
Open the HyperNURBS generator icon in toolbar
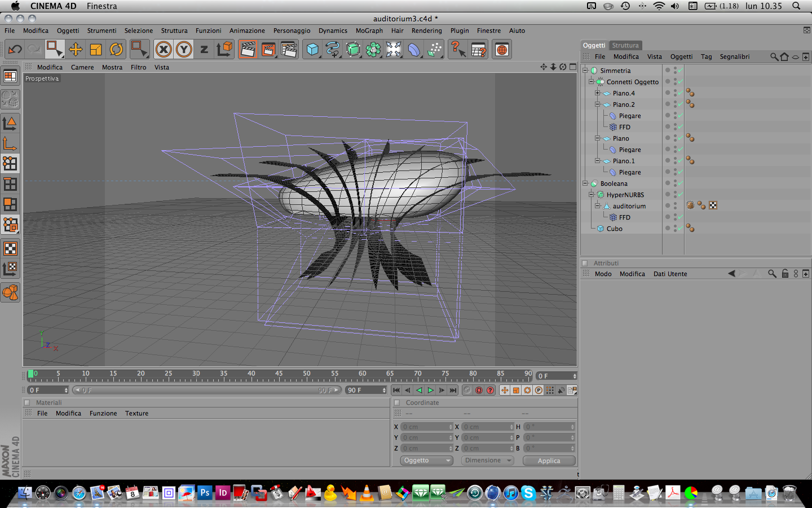(353, 50)
